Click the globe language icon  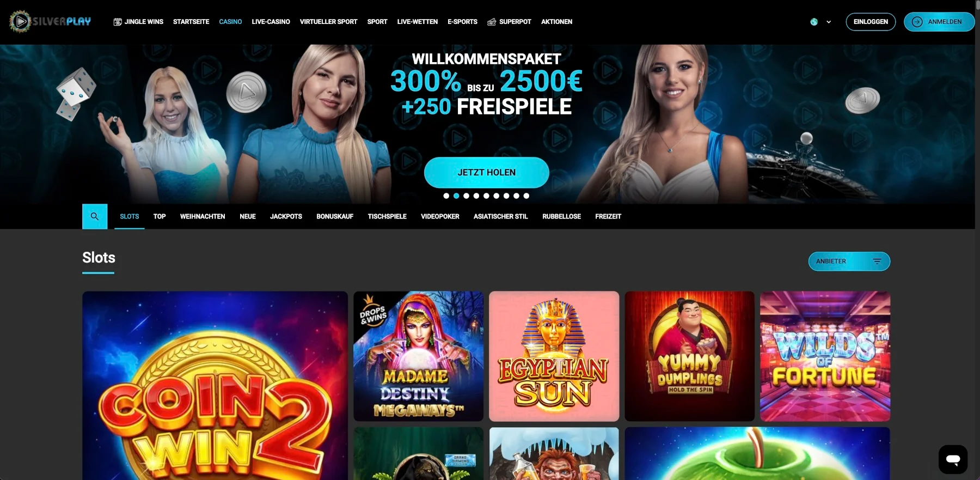tap(814, 22)
